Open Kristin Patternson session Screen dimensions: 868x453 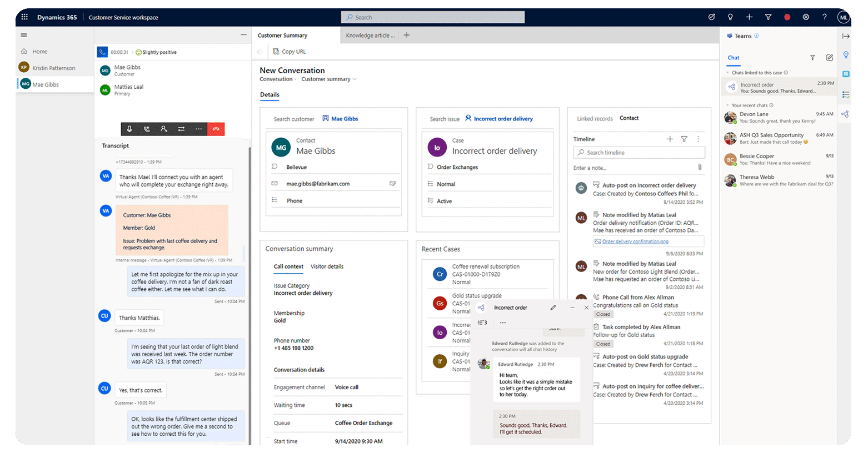(54, 68)
